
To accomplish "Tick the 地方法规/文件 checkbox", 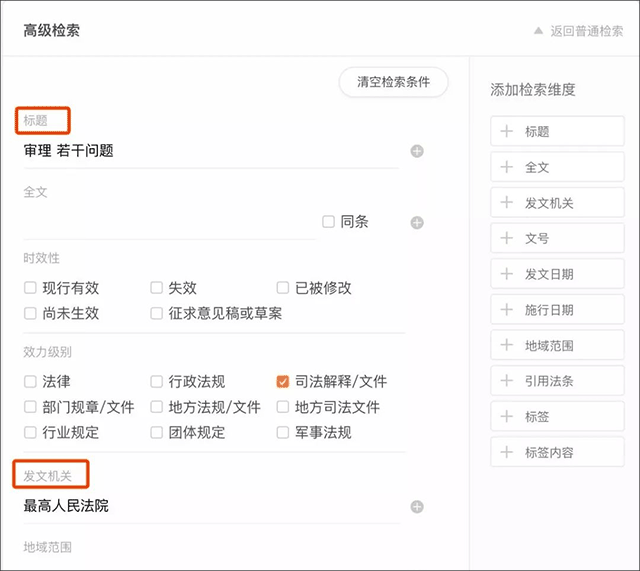I will click(x=157, y=407).
